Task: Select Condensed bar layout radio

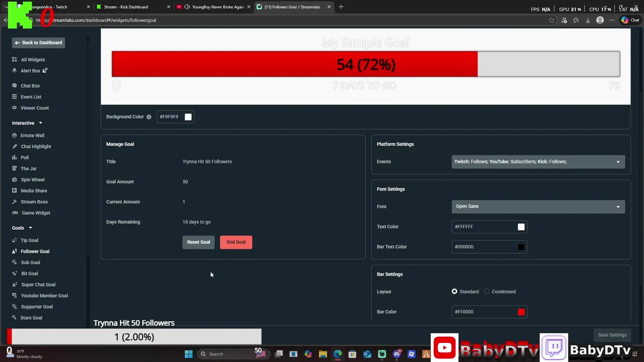Action: coord(487,292)
